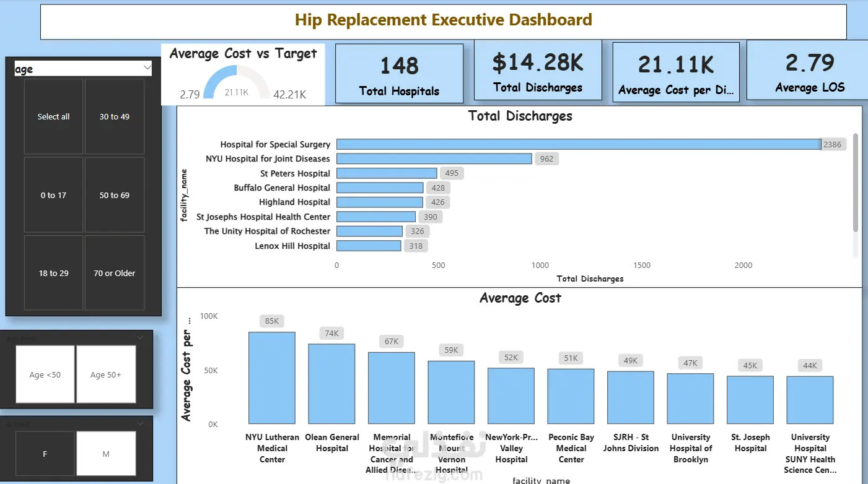
Task: Click the Hip Replacement Executive Dashboard title
Action: 444,20
